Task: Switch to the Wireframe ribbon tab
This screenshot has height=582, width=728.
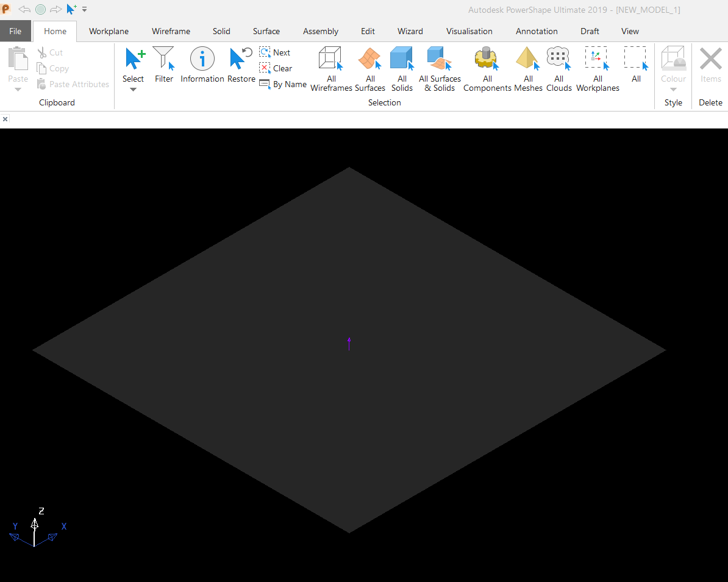Action: [x=171, y=31]
